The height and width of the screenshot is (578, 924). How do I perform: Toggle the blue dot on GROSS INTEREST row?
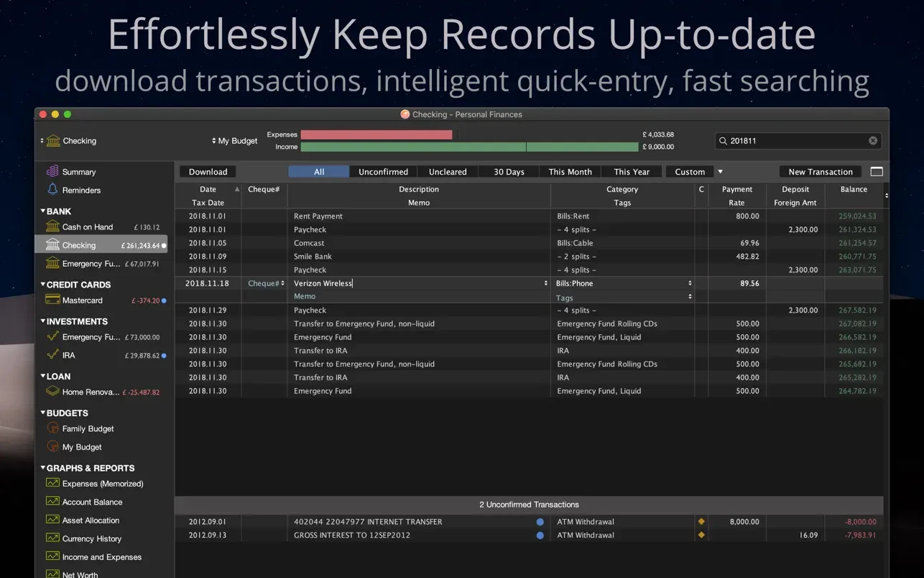[x=540, y=535]
